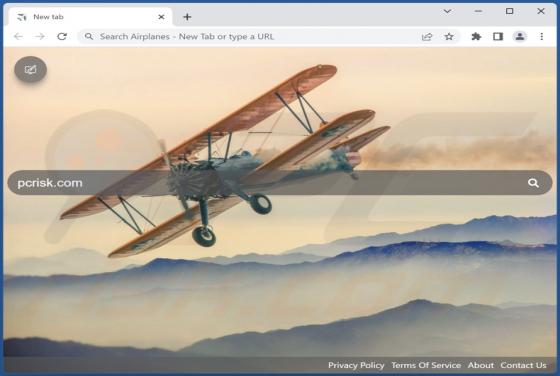Viewport: 560px width, 376px height.
Task: Open the Chrome three-dot menu
Action: click(x=541, y=36)
